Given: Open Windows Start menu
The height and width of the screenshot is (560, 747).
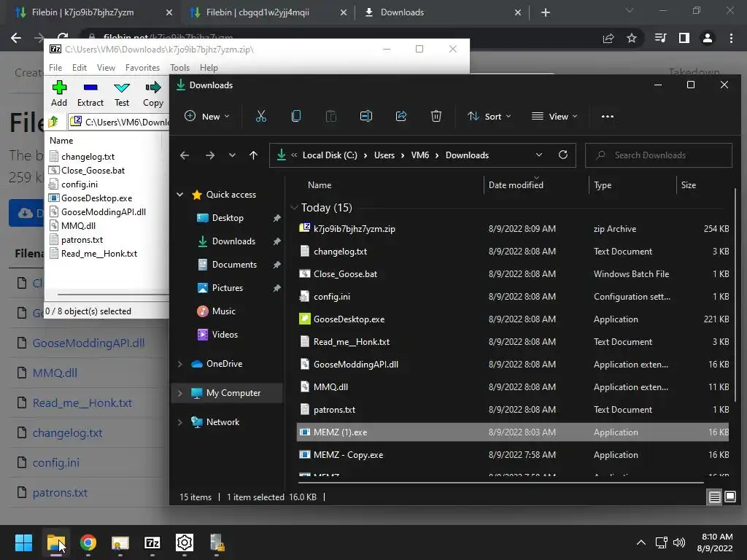Looking at the screenshot, I should tap(23, 542).
